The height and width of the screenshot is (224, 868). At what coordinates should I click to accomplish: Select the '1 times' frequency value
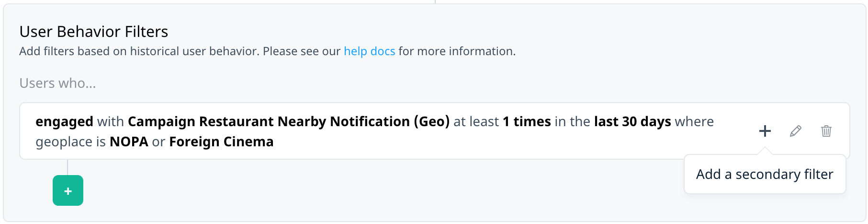[x=527, y=122]
